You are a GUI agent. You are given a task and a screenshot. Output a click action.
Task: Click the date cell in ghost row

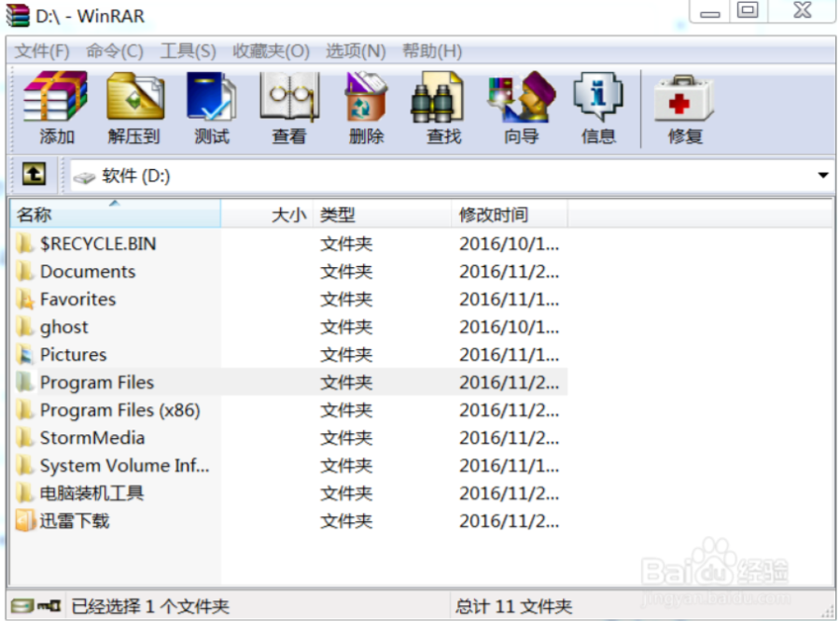[509, 327]
